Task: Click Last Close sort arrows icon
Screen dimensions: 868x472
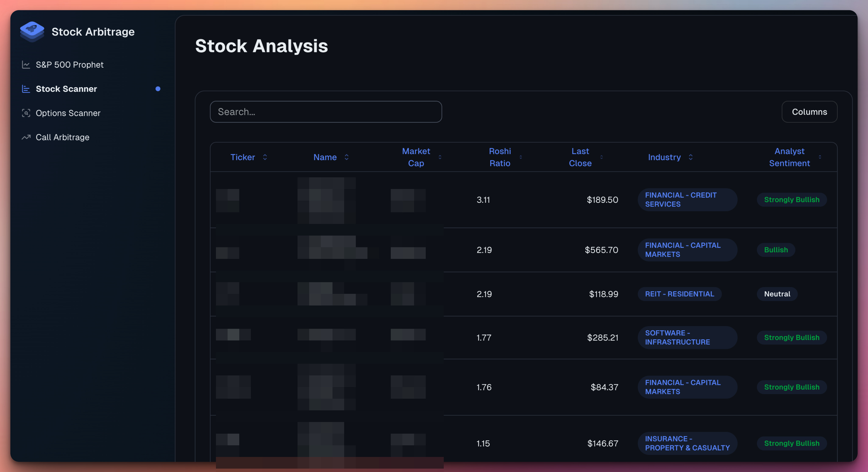Action: pos(601,157)
